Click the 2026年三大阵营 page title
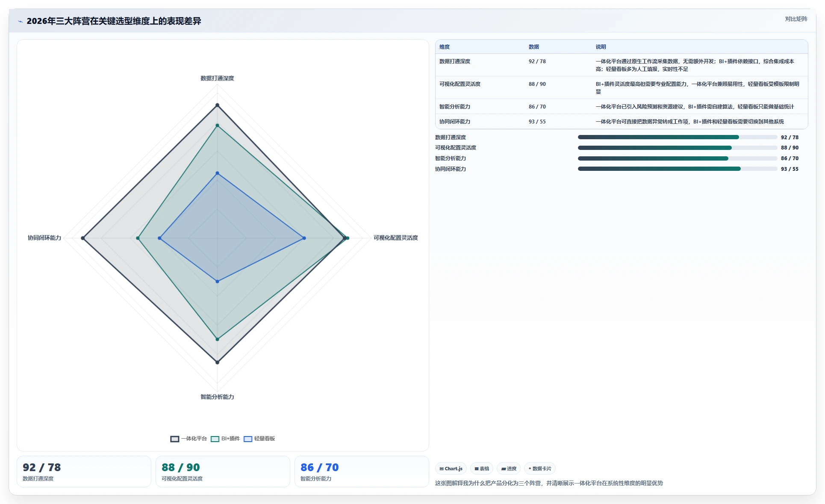This screenshot has width=825, height=504. pos(114,21)
